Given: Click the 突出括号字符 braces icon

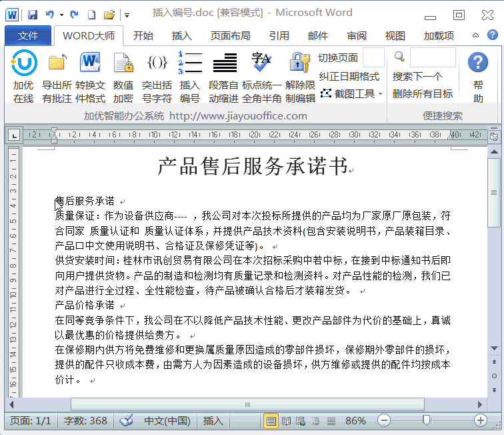Looking at the screenshot, I should pos(157,63).
